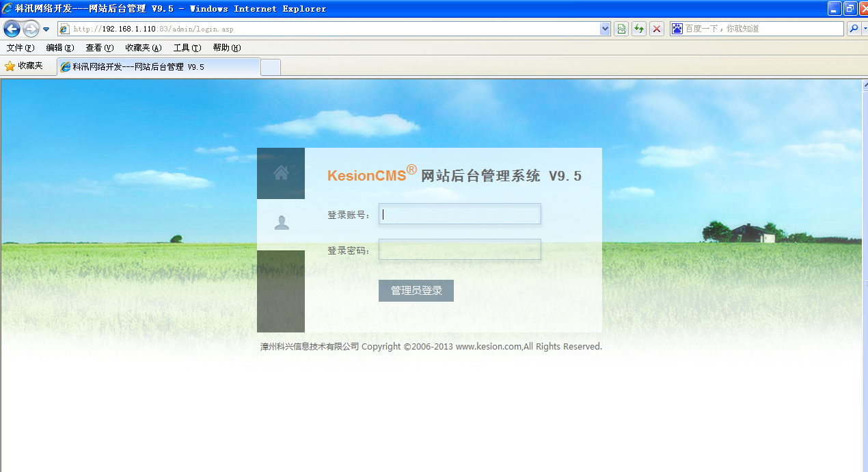The height and width of the screenshot is (472, 868).
Task: Select the 科汛网络开发 browser tab
Action: click(159, 67)
